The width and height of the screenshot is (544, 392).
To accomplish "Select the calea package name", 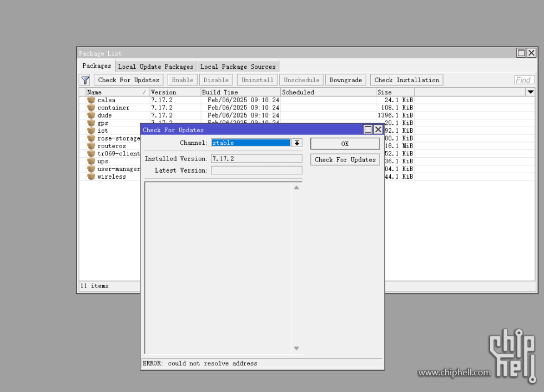I will coord(107,100).
